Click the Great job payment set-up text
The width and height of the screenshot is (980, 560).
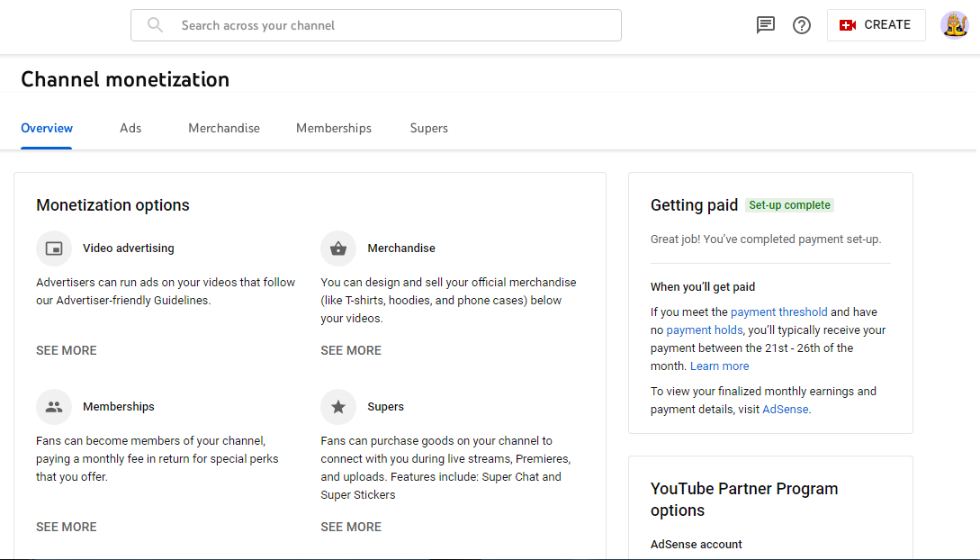point(766,239)
